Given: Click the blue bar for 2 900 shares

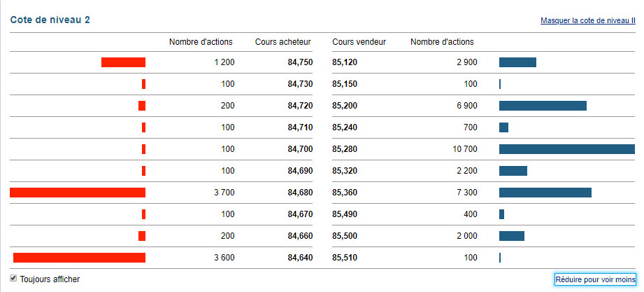Looking at the screenshot, I should pyautogui.click(x=517, y=62).
